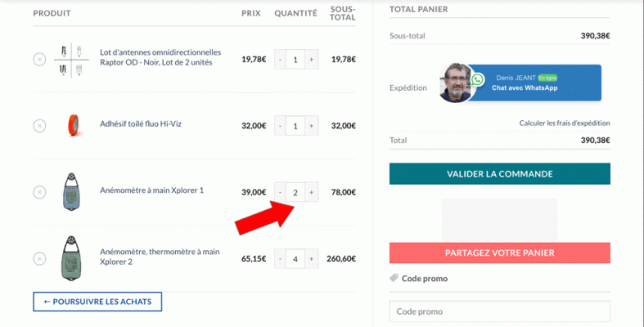The width and height of the screenshot is (644, 327).
Task: Decrease quantity of Raptor OD antennas
Action: click(x=280, y=59)
